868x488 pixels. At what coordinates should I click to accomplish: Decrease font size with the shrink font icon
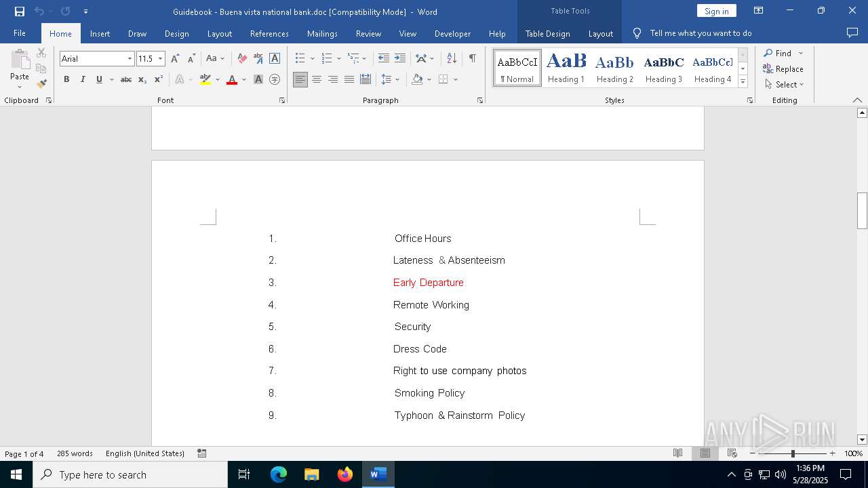click(x=191, y=59)
